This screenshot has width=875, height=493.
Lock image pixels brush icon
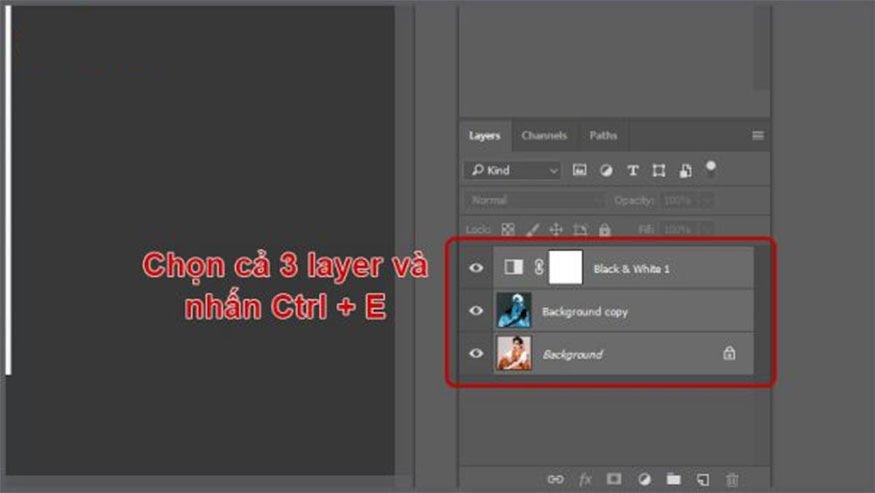[x=532, y=229]
